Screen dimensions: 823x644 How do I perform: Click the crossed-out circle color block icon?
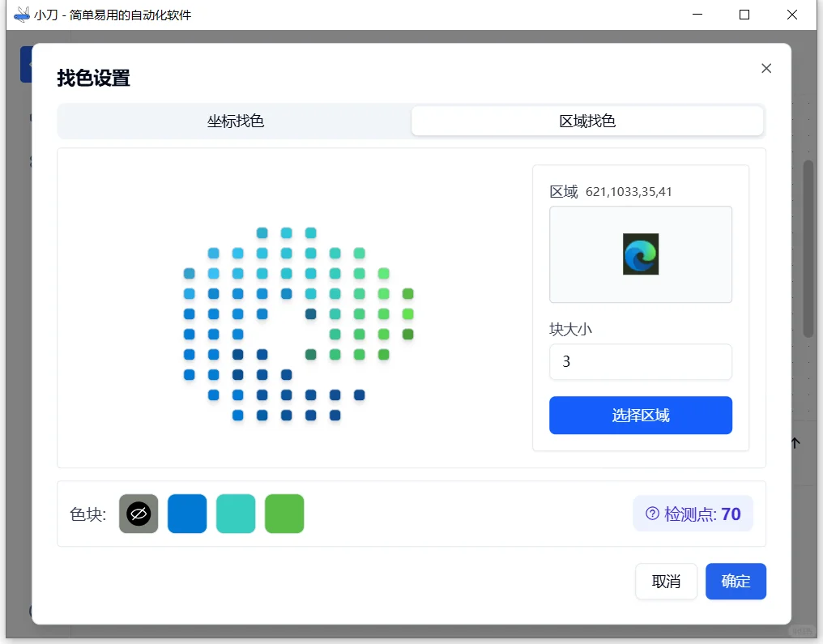[x=138, y=513]
